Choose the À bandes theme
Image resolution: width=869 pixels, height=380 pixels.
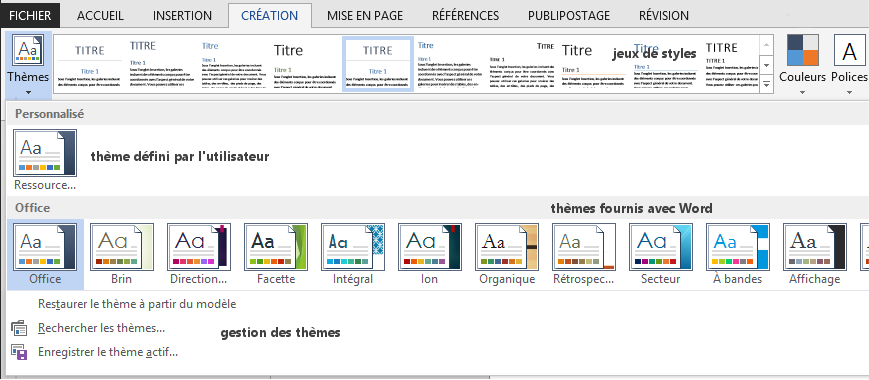point(738,254)
